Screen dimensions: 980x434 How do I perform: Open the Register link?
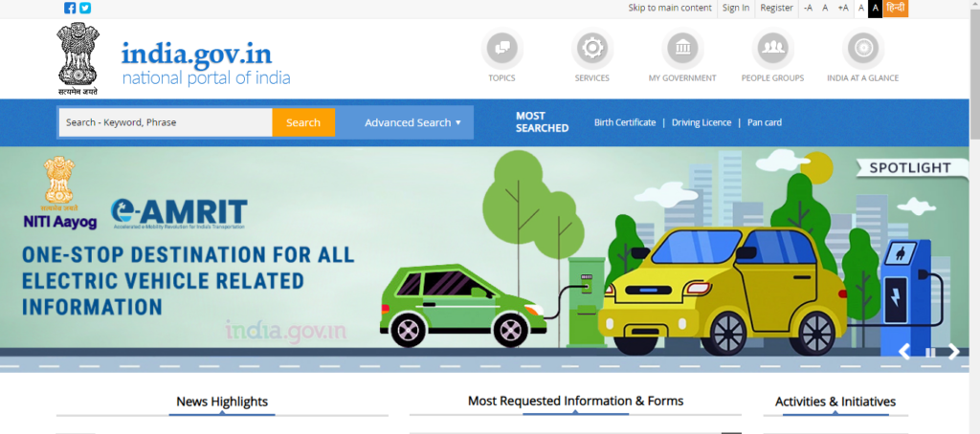(x=777, y=8)
